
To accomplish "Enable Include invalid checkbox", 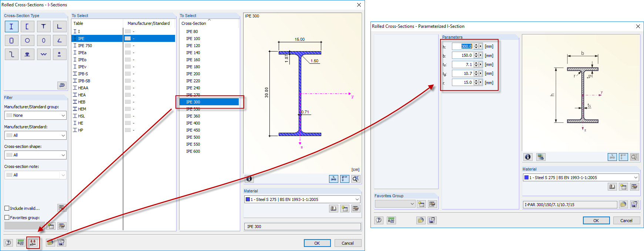I will [x=7, y=208].
